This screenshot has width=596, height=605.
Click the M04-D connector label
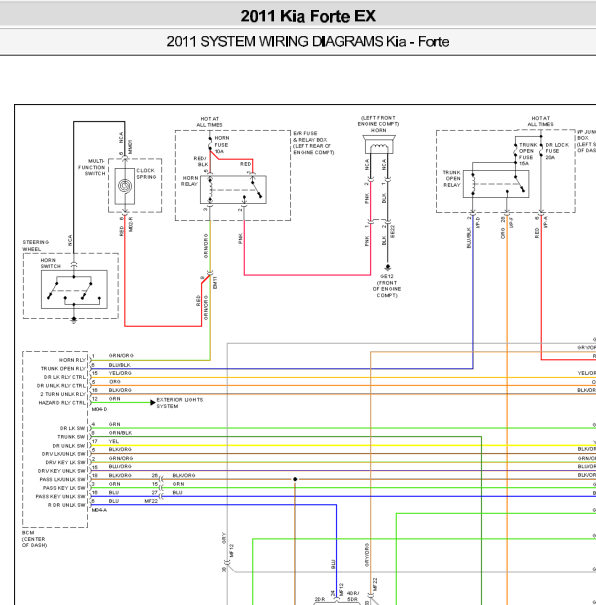[100, 409]
